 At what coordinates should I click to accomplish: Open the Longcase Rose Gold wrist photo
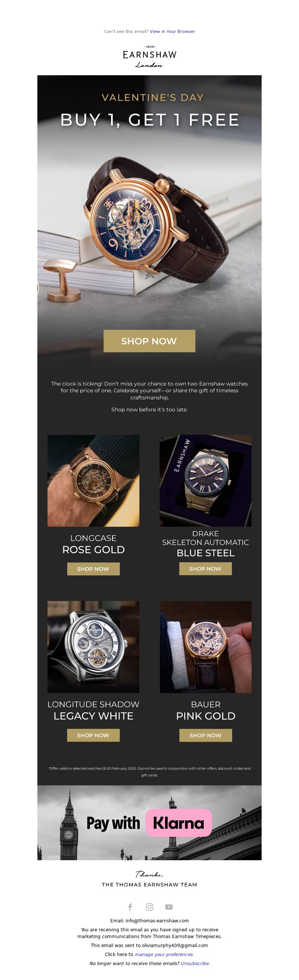(93, 481)
